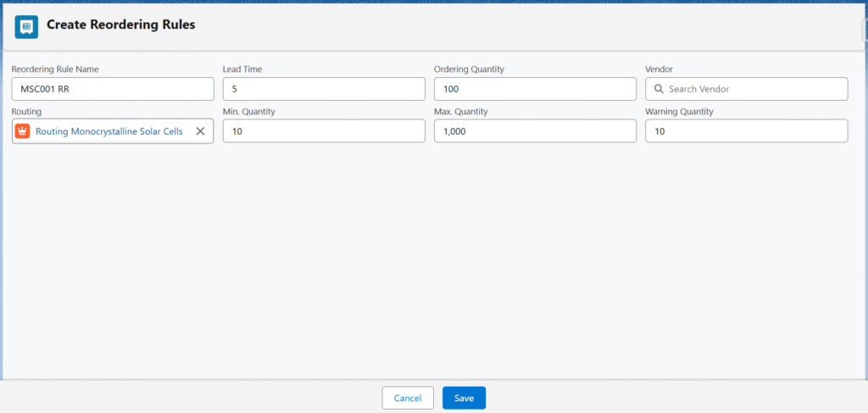Click the Vendor field label
Screen dimensions: 868x413
[659, 69]
